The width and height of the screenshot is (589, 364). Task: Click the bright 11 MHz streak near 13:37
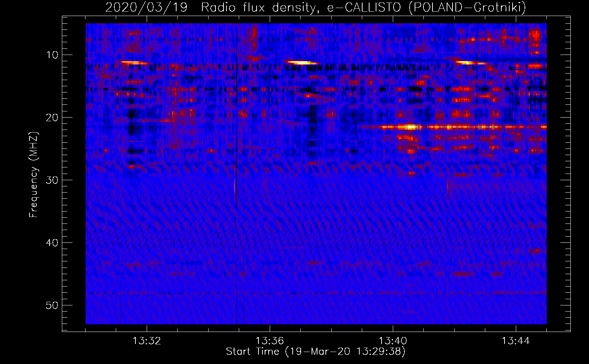(303, 63)
